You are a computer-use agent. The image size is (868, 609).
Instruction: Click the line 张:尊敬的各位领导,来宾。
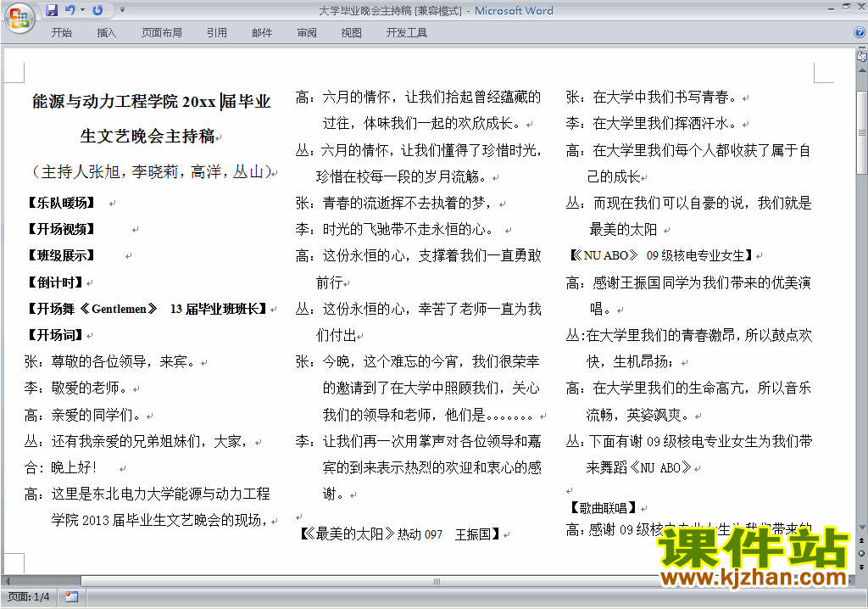click(x=111, y=362)
